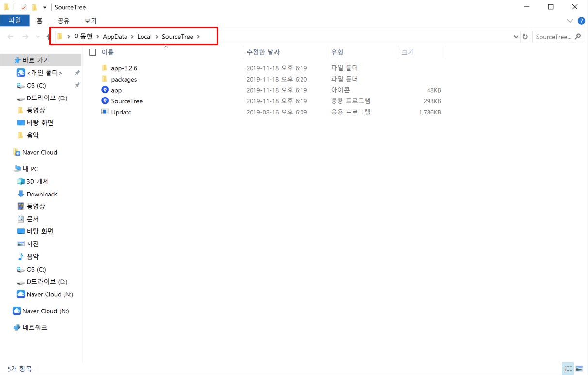Select the SourceTree application file

127,101
